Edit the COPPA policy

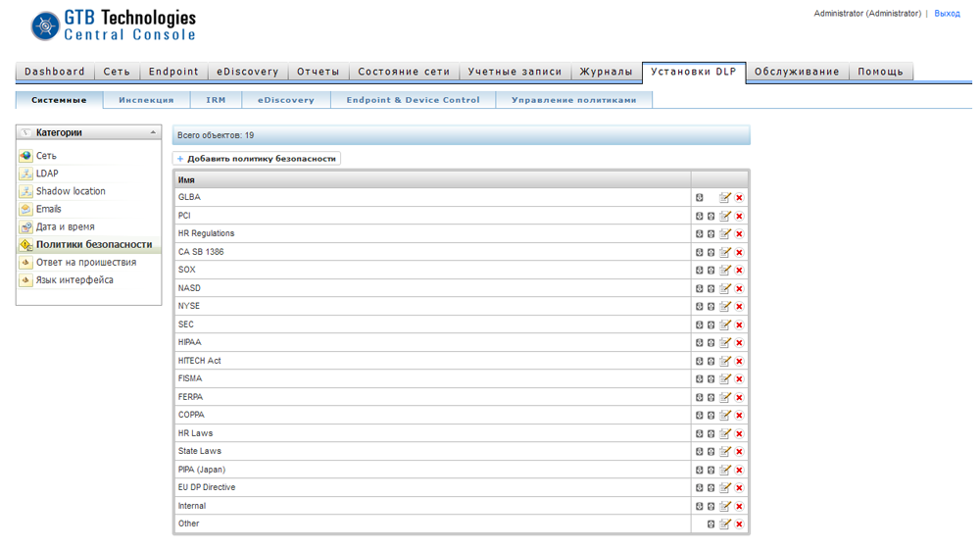pyautogui.click(x=725, y=415)
